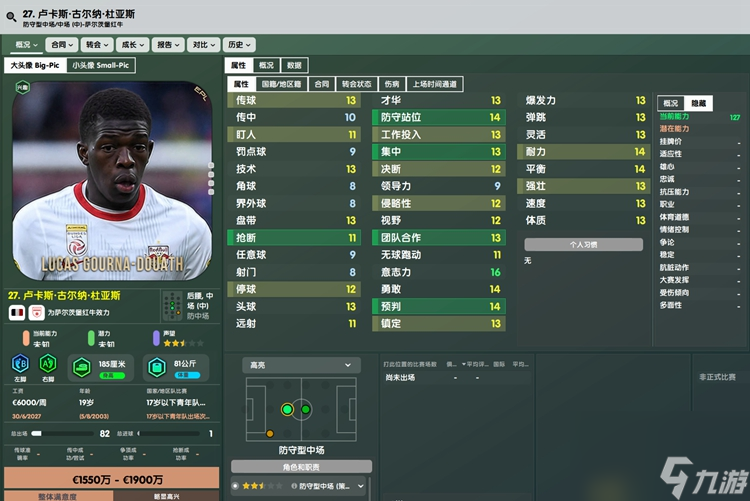The height and width of the screenshot is (501, 750).
Task: Open the 对比 comparison dropdown
Action: point(204,45)
